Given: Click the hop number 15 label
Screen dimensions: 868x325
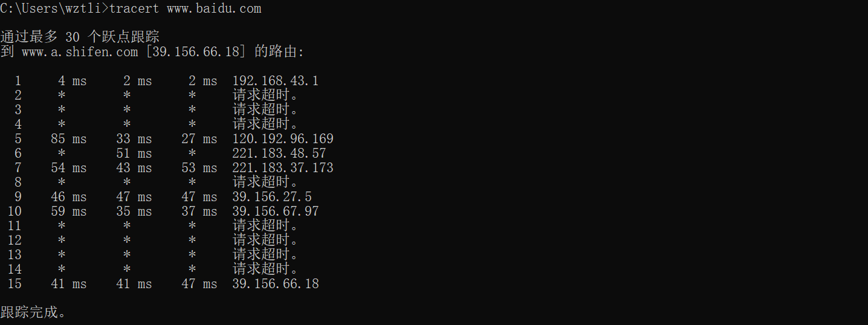Looking at the screenshot, I should pos(15,284).
